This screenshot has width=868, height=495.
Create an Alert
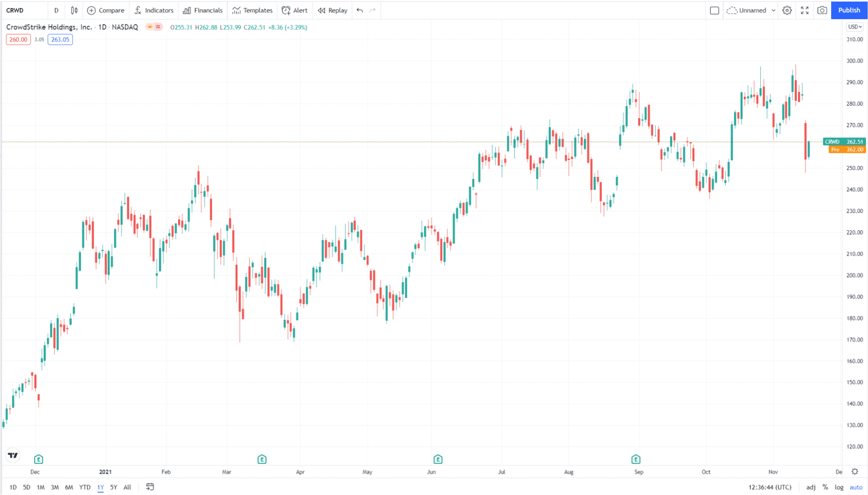click(x=294, y=10)
